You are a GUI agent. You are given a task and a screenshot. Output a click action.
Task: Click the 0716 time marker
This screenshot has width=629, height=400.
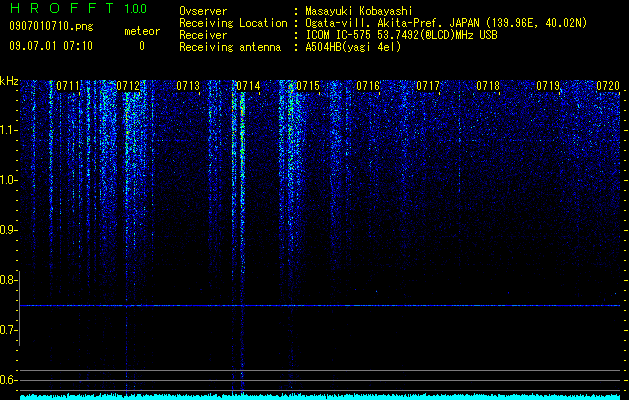(x=368, y=86)
